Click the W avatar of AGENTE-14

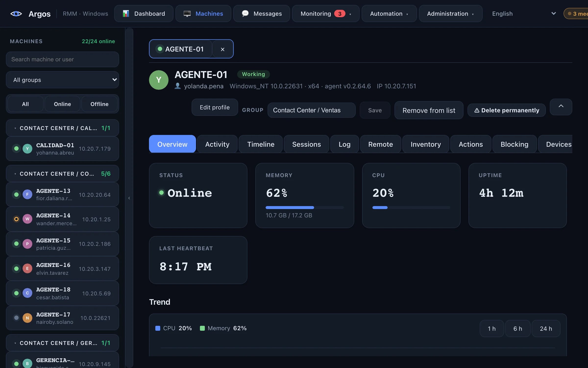[27, 219]
